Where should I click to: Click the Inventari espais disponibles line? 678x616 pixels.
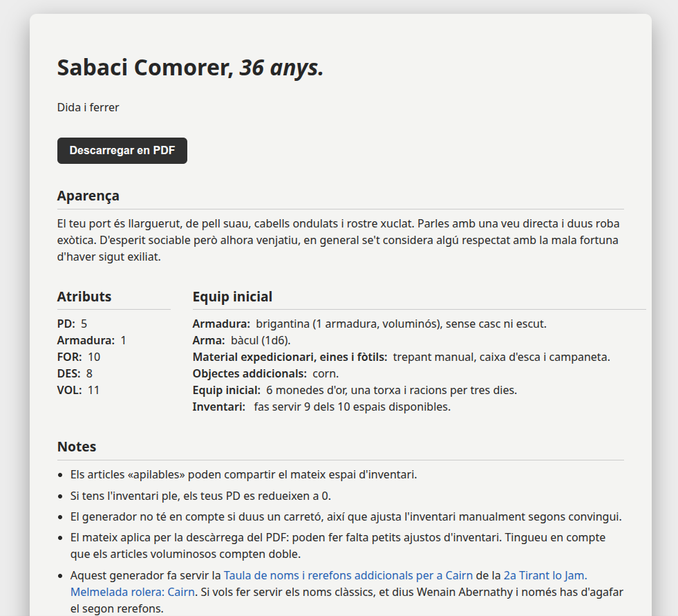coord(321,407)
